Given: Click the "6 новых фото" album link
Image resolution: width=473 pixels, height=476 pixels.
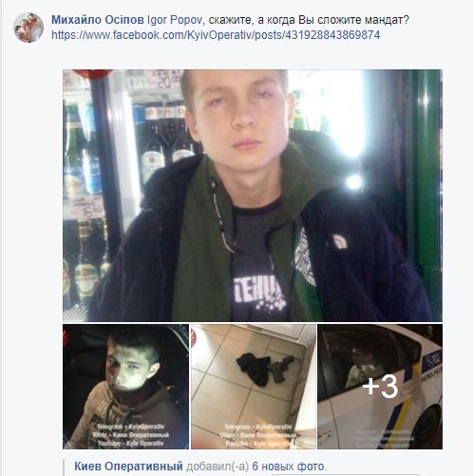Looking at the screenshot, I should pyautogui.click(x=288, y=466).
